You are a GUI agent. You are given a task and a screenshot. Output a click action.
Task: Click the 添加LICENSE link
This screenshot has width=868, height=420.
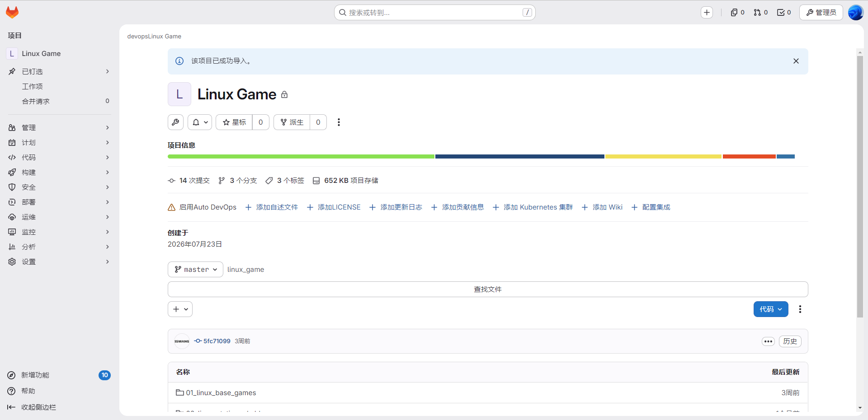334,207
